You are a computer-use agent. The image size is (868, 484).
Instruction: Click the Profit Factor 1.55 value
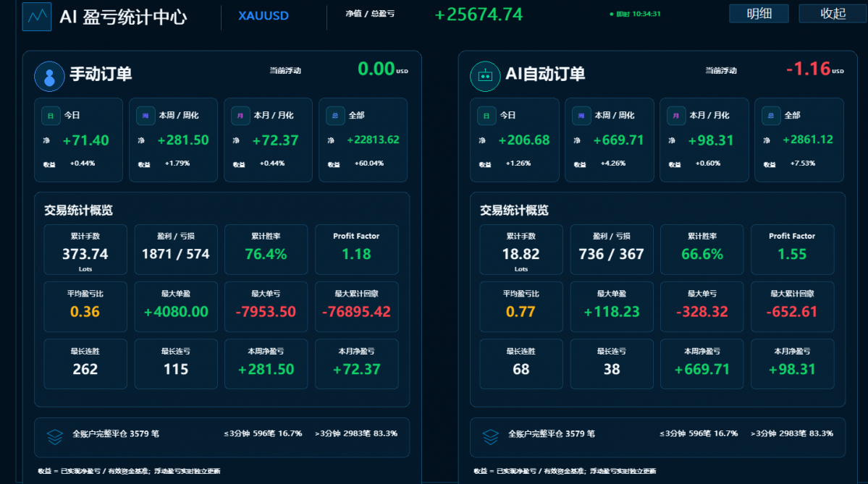coord(792,255)
